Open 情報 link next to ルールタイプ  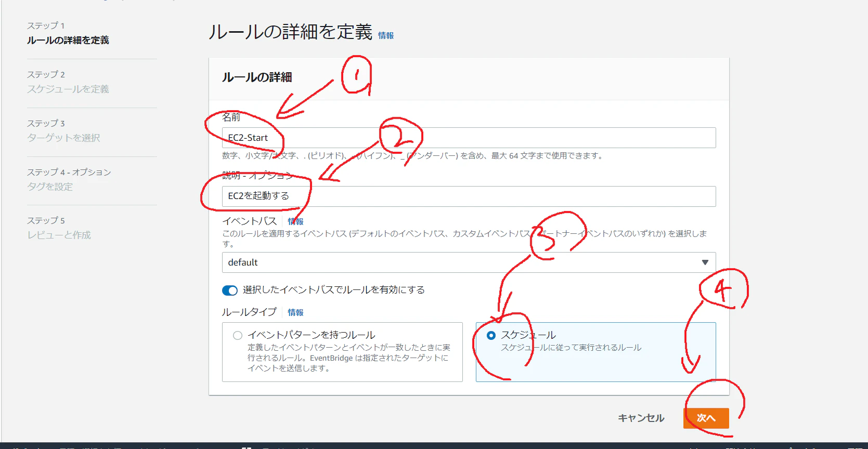coord(295,312)
